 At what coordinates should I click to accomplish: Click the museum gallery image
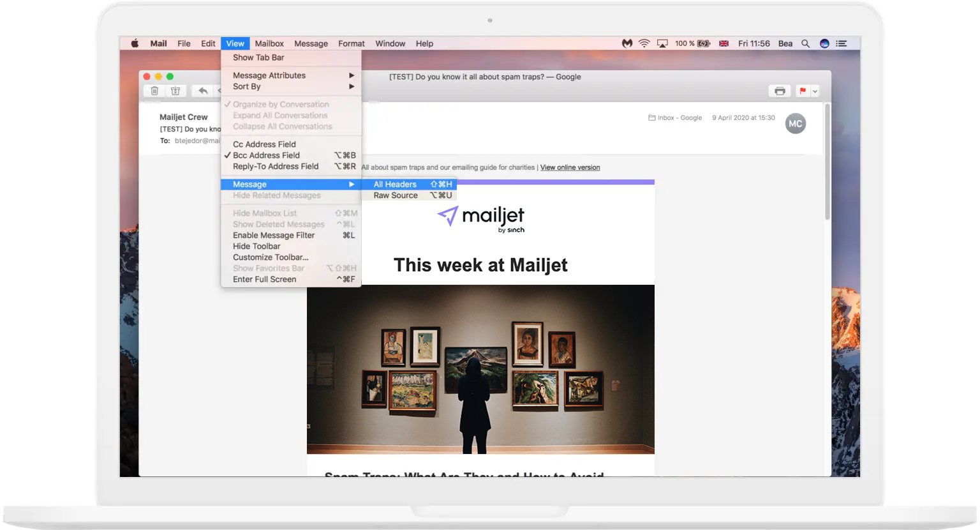coord(480,369)
